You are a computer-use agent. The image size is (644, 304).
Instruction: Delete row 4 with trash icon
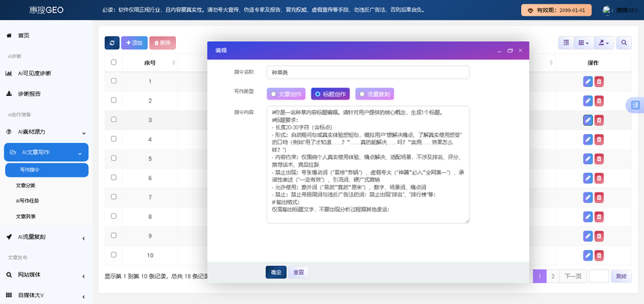[599, 139]
